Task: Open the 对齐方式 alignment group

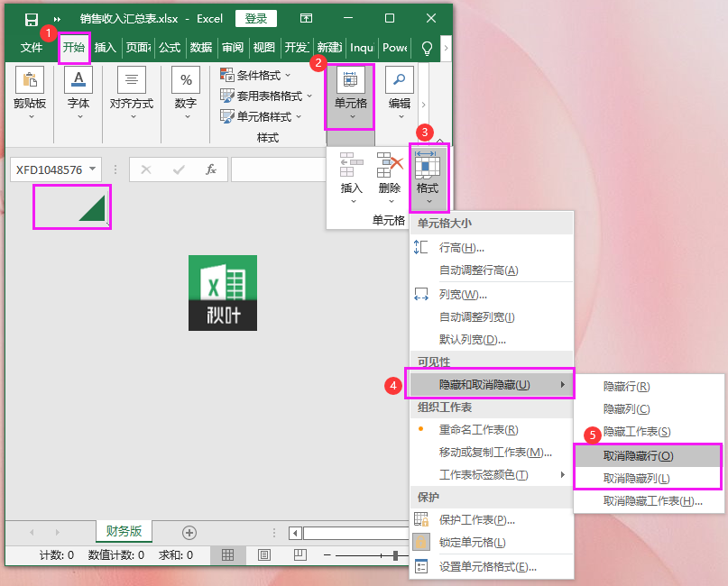Action: [132, 93]
